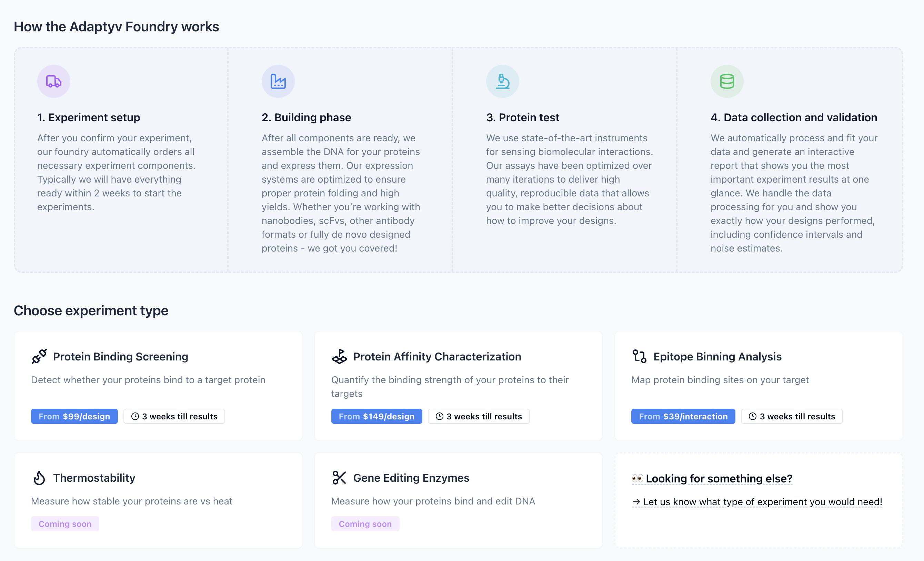Viewport: 924px width, 561px height.
Task: Click the Coming soon badge under Gene Editing Enzymes
Action: [365, 523]
